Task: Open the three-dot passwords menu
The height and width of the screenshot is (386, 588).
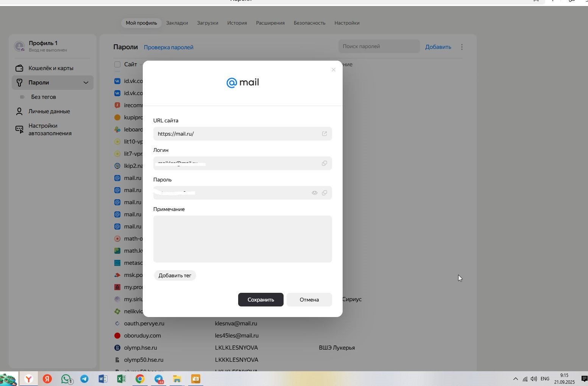Action: pos(462,47)
